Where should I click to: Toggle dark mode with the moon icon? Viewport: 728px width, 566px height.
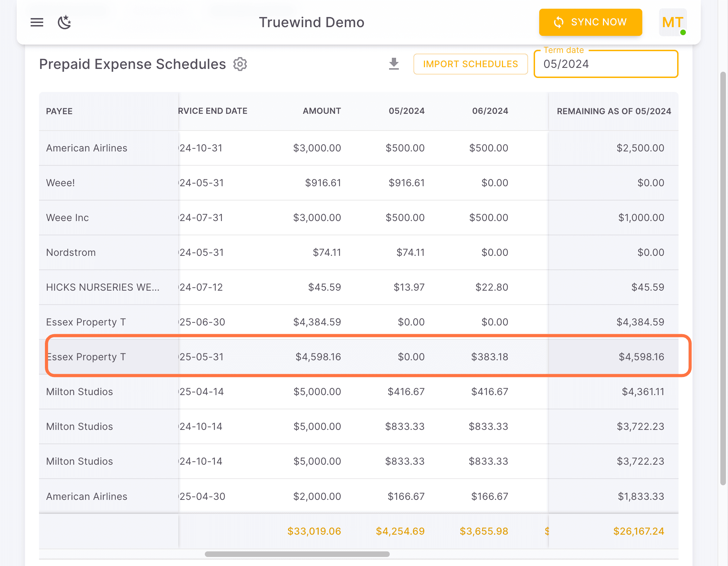pyautogui.click(x=64, y=22)
